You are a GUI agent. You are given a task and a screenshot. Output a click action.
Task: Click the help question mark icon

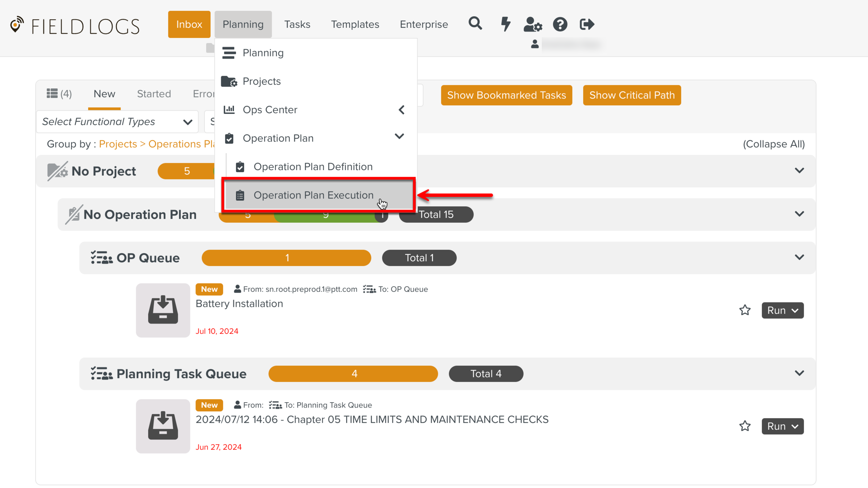pos(560,25)
